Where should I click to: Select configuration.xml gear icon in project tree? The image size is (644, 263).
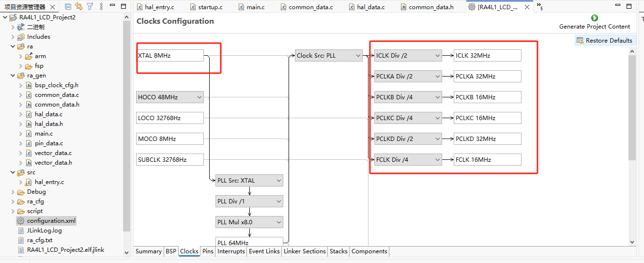20,221
